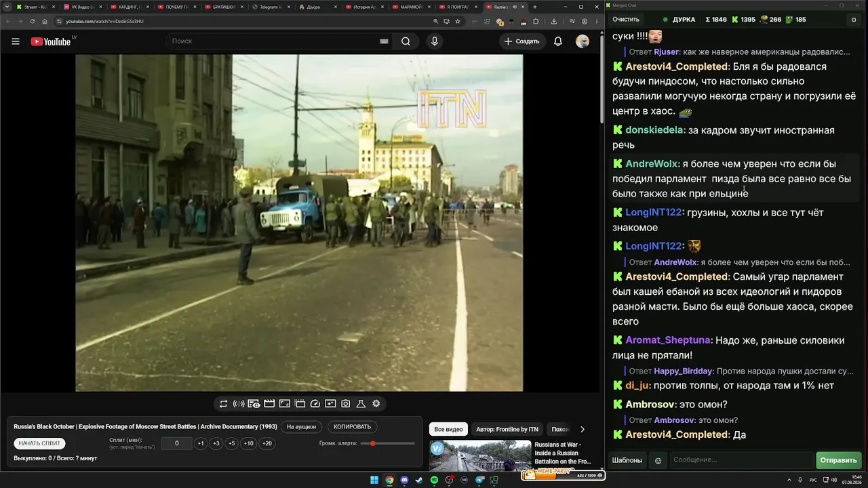
Task: Open Discord from the taskbar
Action: point(405,480)
